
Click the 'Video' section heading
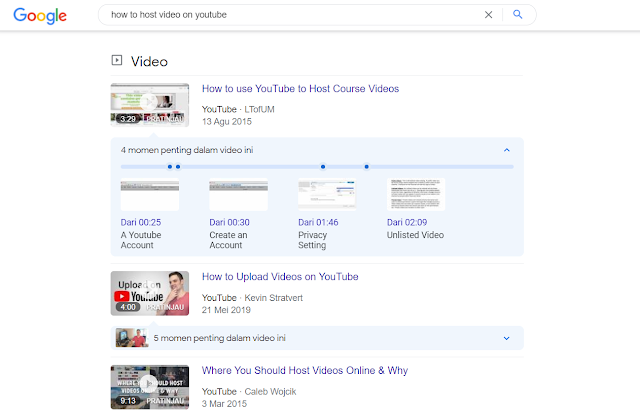point(149,62)
